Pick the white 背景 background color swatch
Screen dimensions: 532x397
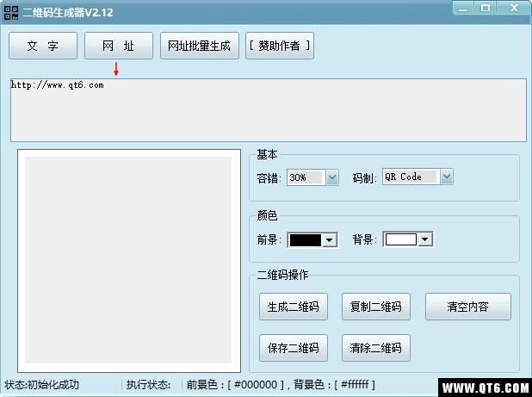click(401, 239)
